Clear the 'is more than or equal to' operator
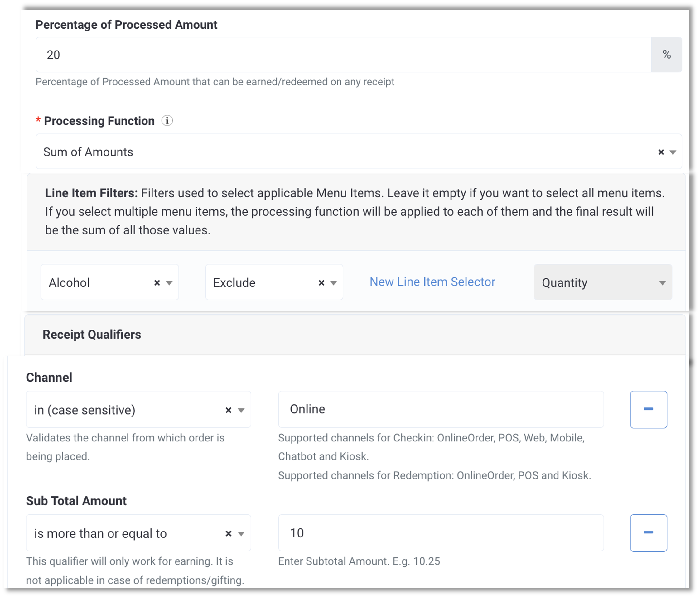 [x=228, y=533]
